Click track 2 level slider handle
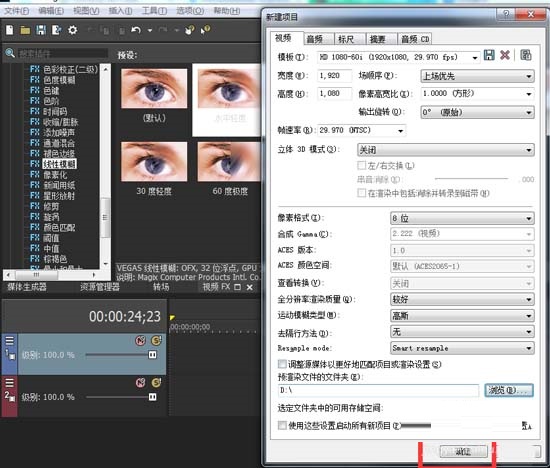Viewport: 550px width, 468px height. click(x=153, y=397)
